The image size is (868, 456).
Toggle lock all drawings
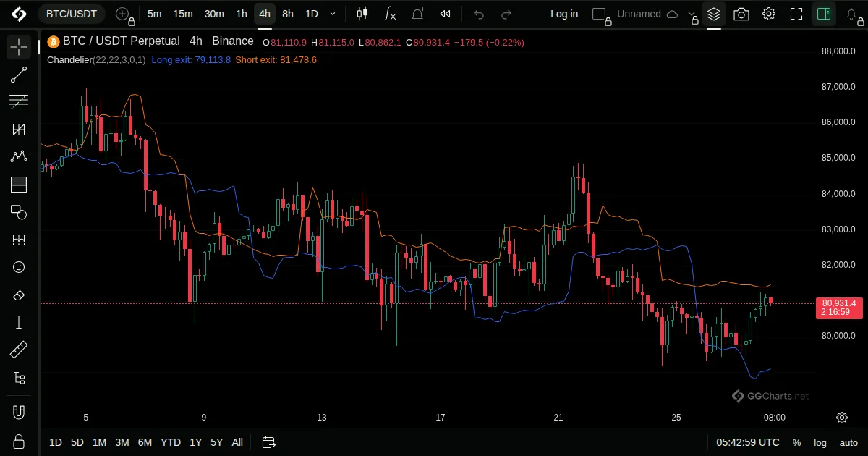[19, 441]
